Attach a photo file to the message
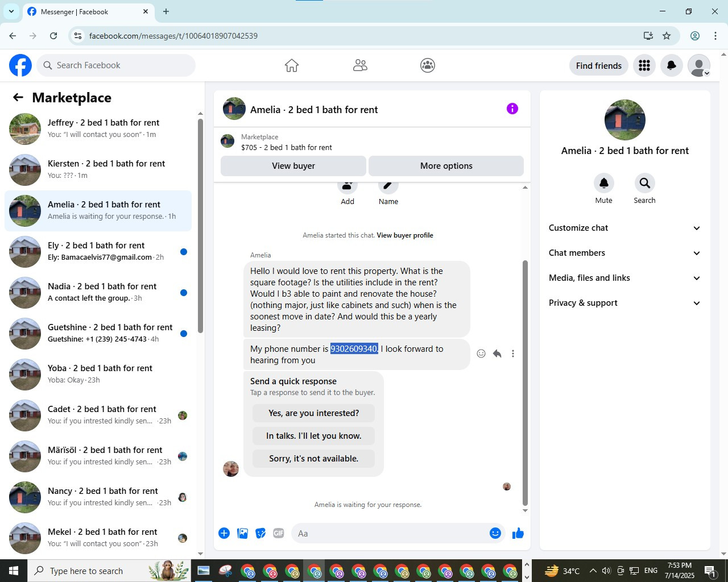 click(x=242, y=533)
